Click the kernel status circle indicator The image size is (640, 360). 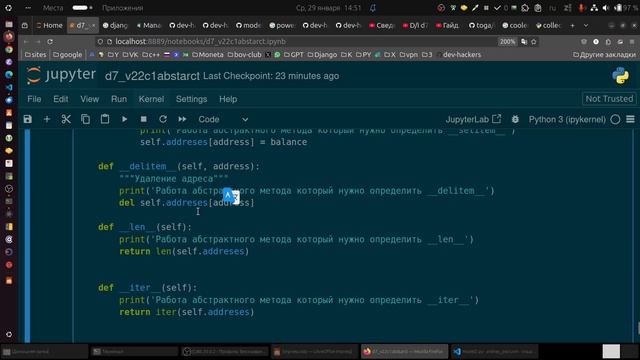click(615, 119)
